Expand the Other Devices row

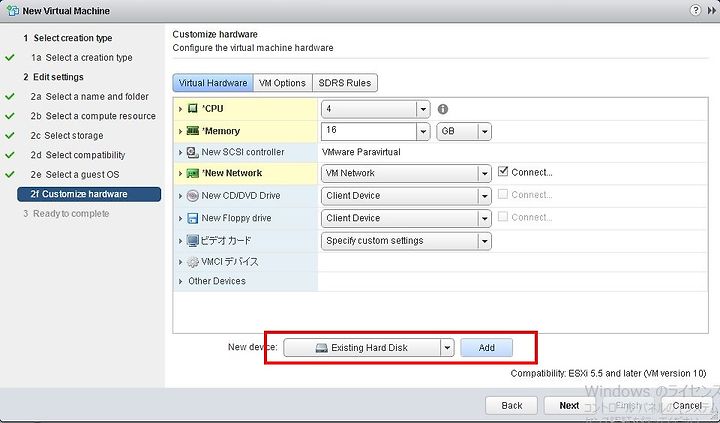(180, 282)
